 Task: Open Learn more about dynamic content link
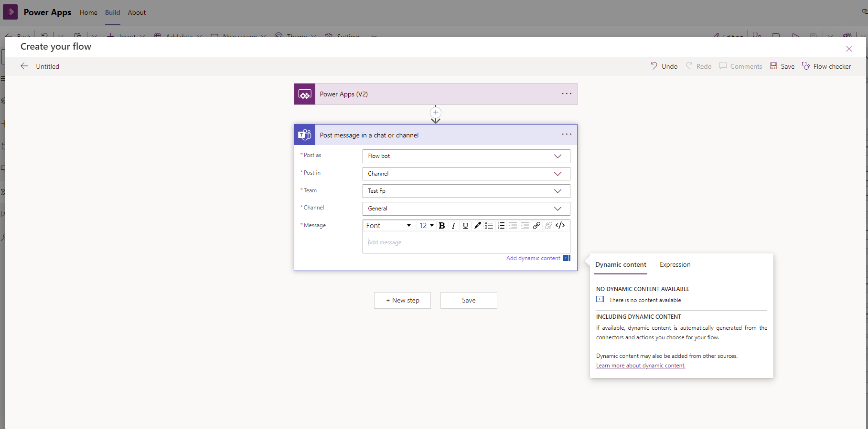641,366
